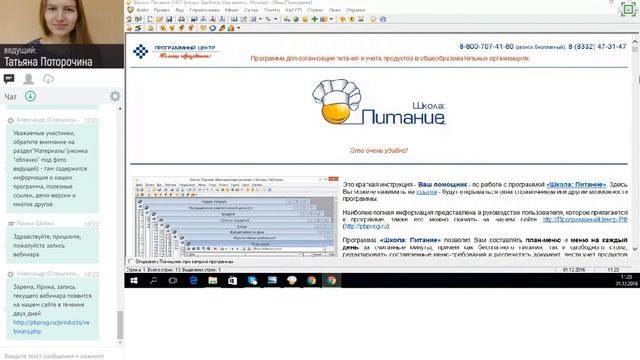Click the help page scroll-down arrow
Screen dimensions: 640x360
point(635,249)
